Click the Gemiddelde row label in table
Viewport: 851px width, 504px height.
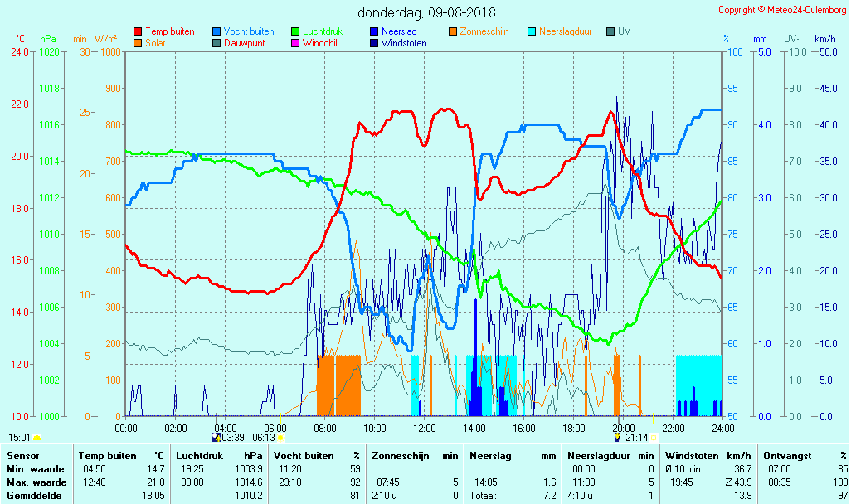36,496
